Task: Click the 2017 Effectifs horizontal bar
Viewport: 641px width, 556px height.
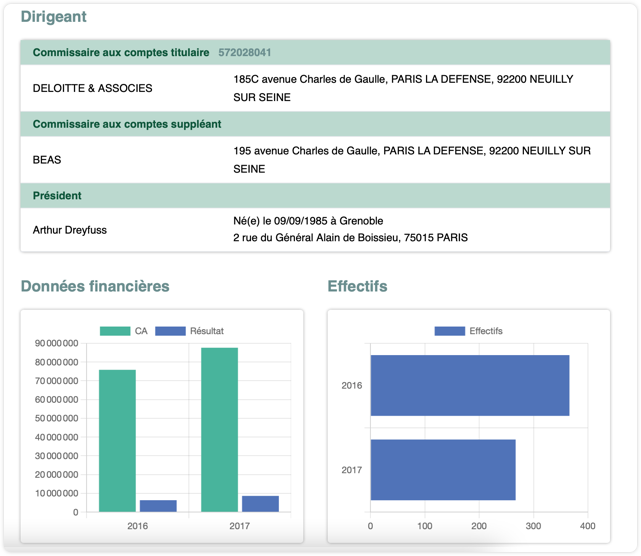Action: [x=442, y=469]
